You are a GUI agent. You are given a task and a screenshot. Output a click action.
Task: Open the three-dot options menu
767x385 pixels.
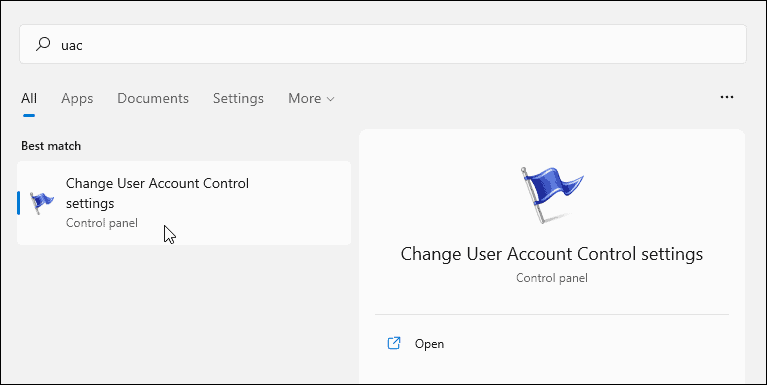point(727,97)
